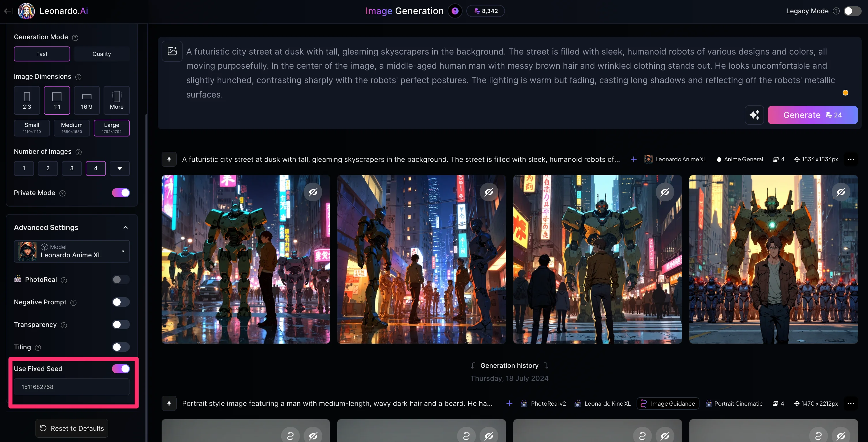Click the collapse sidebar arrow icon

[8, 11]
